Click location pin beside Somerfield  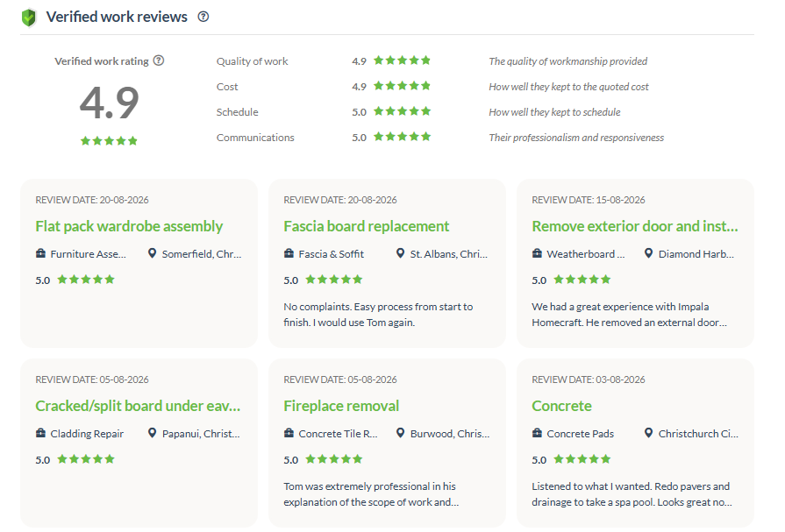tap(153, 253)
